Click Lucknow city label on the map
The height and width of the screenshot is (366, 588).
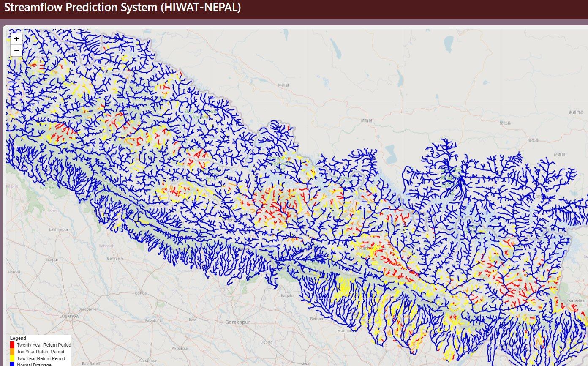coord(69,316)
